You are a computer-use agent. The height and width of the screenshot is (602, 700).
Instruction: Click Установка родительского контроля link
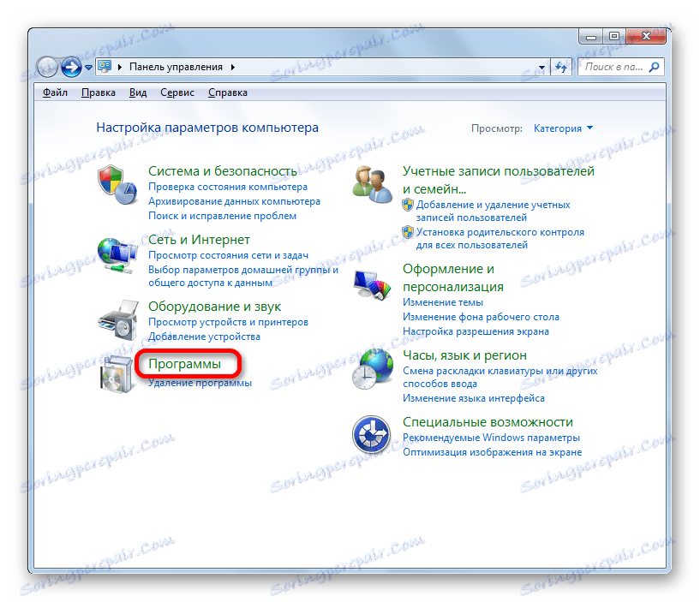point(500,238)
